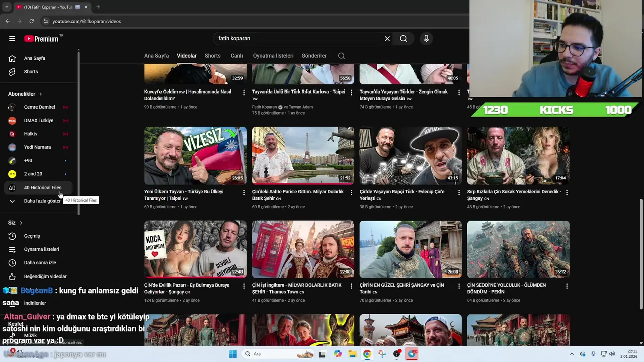Viewport: 644px width, 362px height.
Task: Go back with the browser back arrow
Action: tap(7, 21)
